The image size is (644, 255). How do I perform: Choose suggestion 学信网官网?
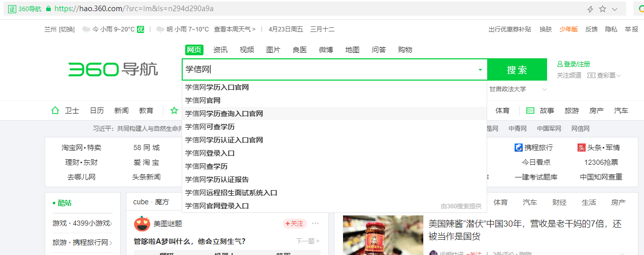[x=334, y=100]
